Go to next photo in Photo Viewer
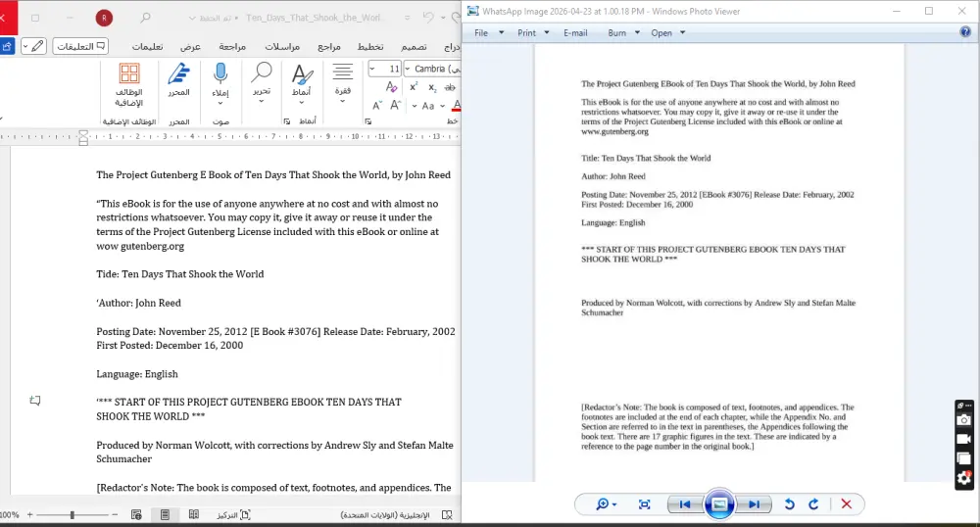Viewport: 980px width, 527px height. tap(754, 504)
